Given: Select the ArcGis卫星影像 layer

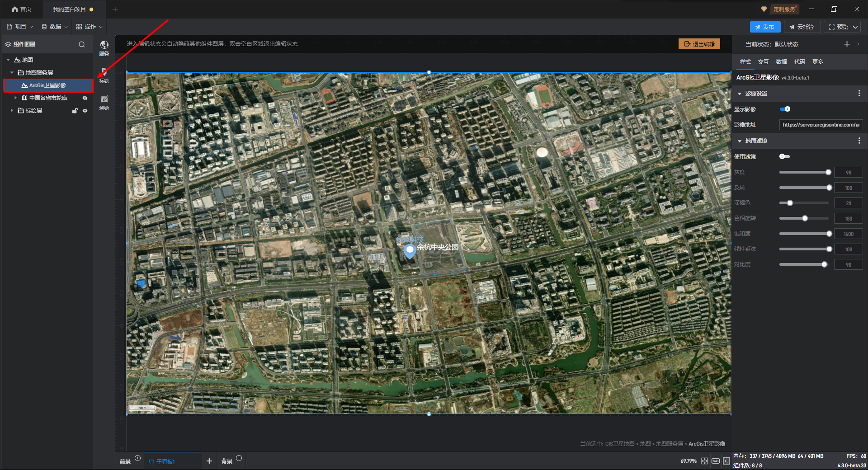Looking at the screenshot, I should pos(48,85).
